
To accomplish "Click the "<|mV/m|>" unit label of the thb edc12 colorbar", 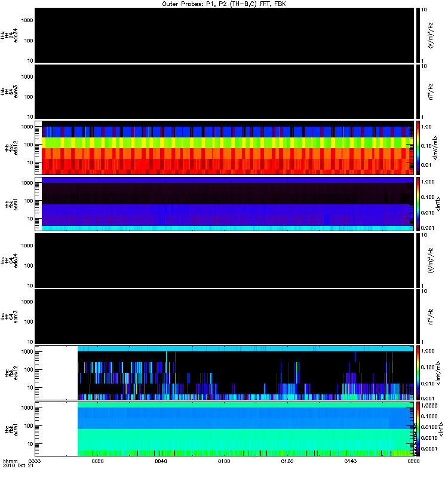I will pos(435,148).
